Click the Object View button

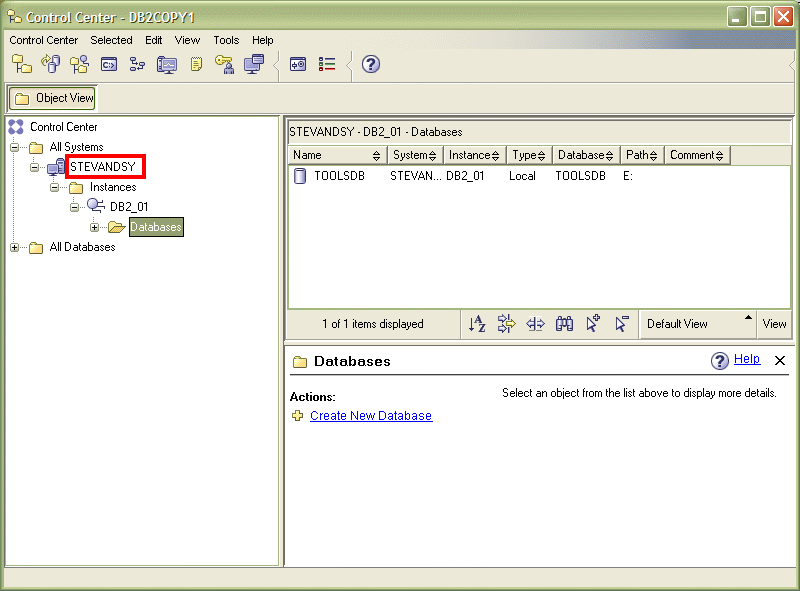click(x=53, y=98)
